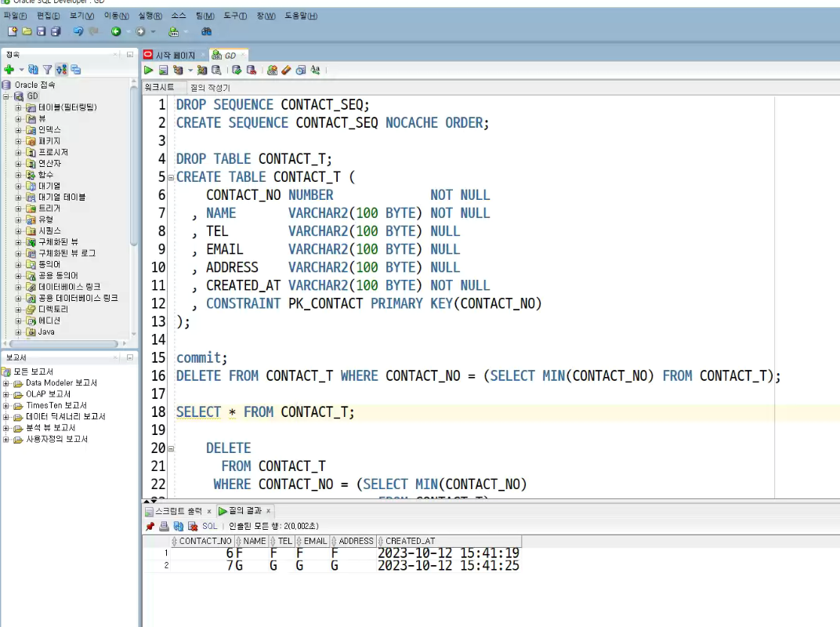Expand the 인덱스 tree node
Image resolution: width=840 pixels, height=627 pixels.
18,130
